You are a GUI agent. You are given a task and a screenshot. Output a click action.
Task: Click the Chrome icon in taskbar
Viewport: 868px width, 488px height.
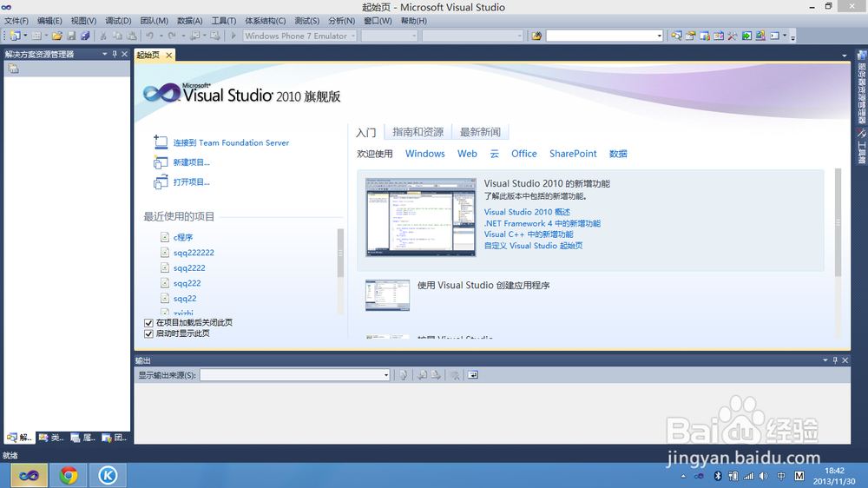(x=68, y=475)
